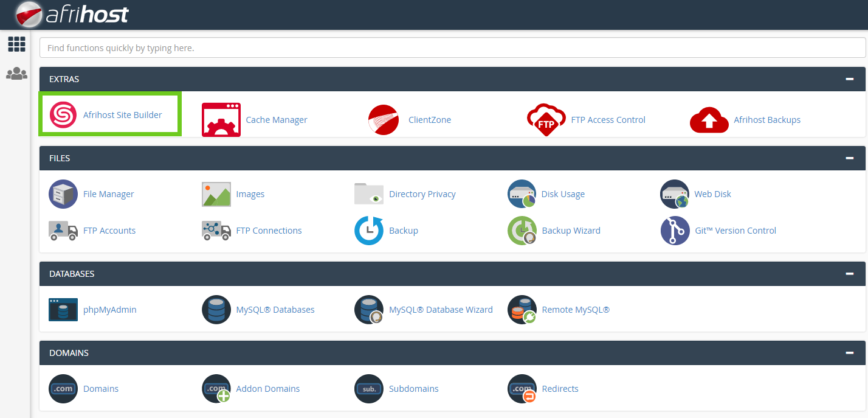
Task: Collapse the DOMAINS section
Action: pyautogui.click(x=849, y=353)
